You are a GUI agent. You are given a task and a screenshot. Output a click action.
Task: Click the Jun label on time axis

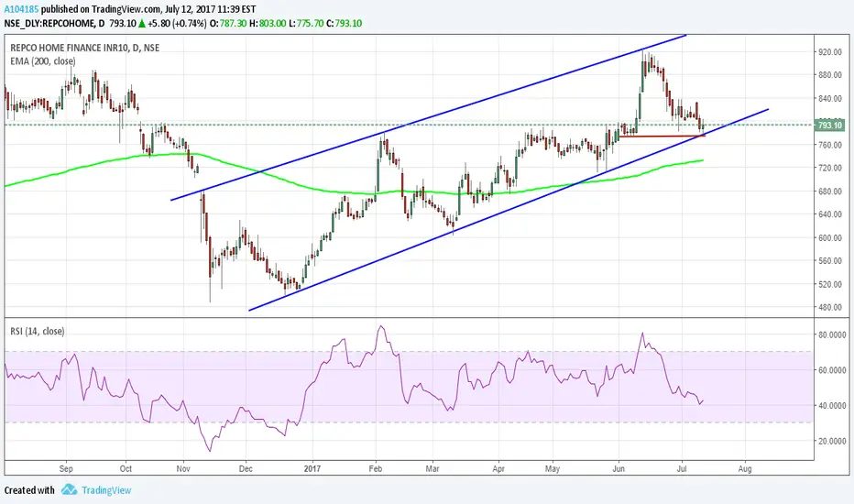619,468
